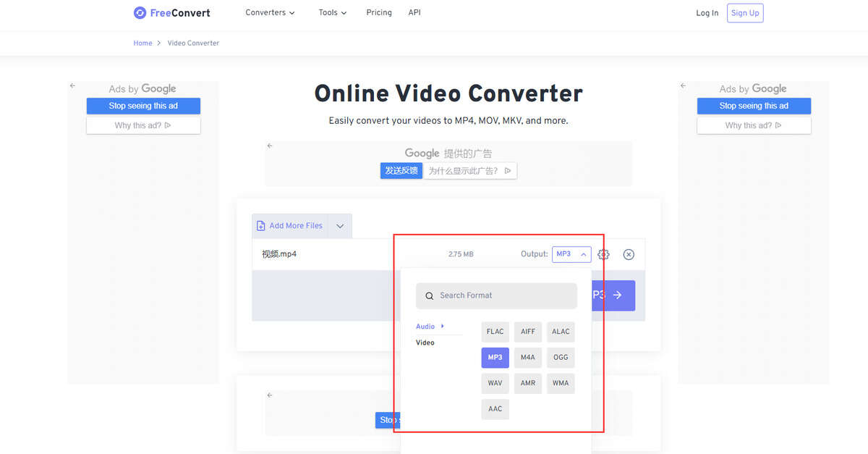Click Stop seeing this ad in left ad
Image resolution: width=868 pixels, height=454 pixels.
(x=143, y=106)
